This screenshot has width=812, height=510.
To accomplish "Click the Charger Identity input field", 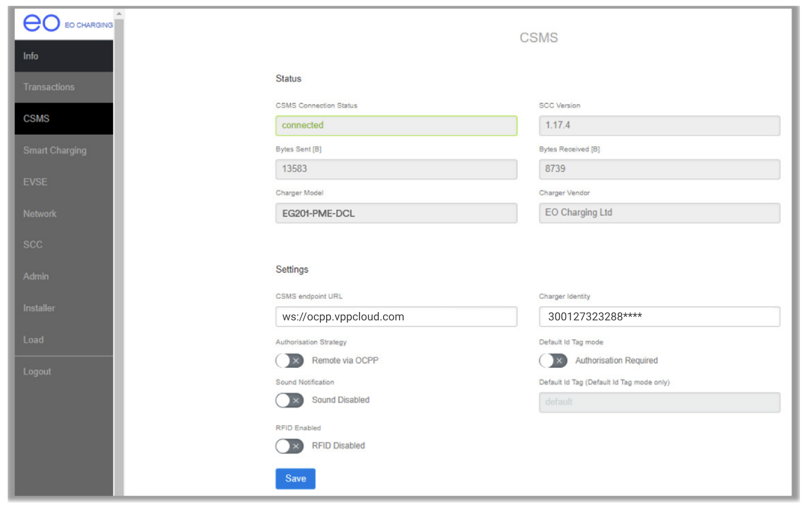I will 659,317.
